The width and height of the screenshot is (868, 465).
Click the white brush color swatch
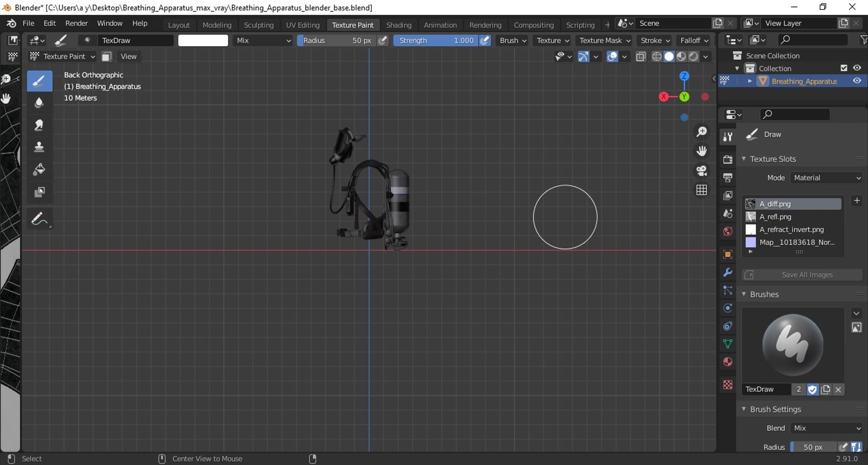[203, 40]
